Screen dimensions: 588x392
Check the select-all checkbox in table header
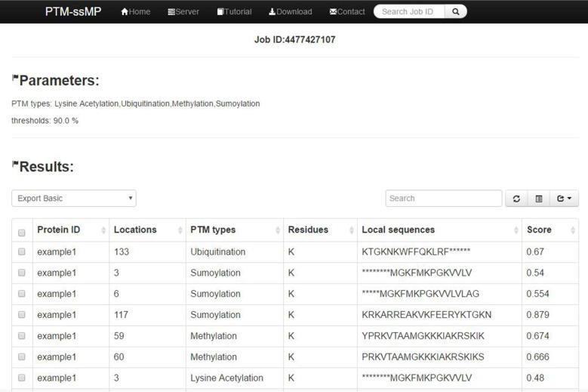[22, 231]
